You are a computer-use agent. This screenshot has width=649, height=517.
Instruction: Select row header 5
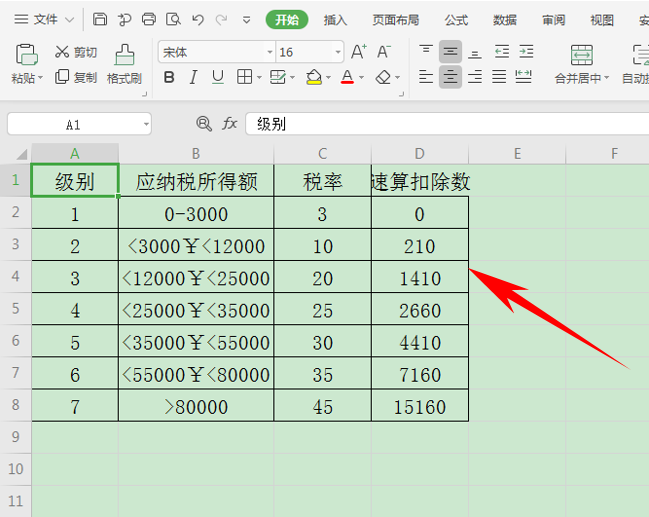(16, 308)
